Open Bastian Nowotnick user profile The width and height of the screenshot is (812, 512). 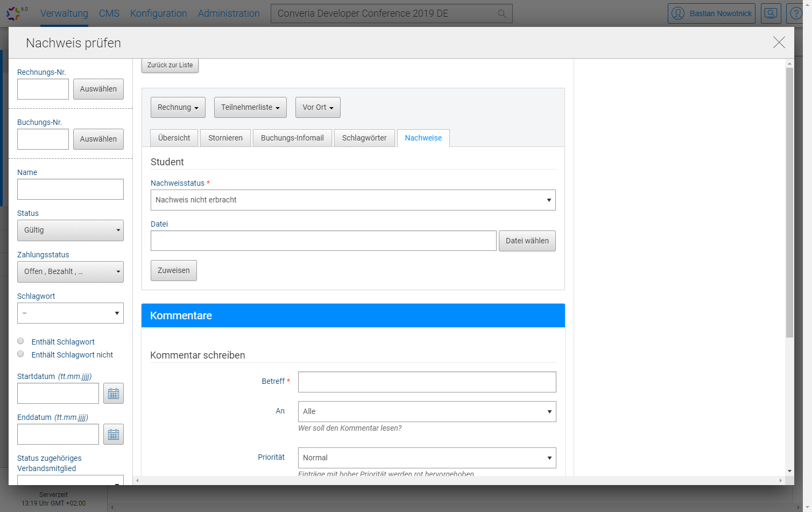(x=711, y=13)
